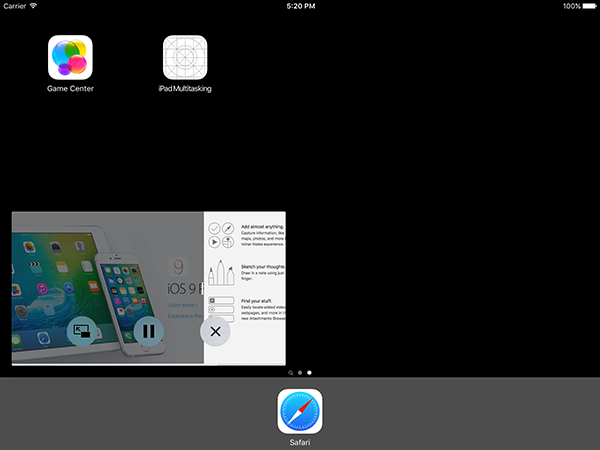The width and height of the screenshot is (600, 450).
Task: Tap the Safari label in the dock
Action: [300, 442]
